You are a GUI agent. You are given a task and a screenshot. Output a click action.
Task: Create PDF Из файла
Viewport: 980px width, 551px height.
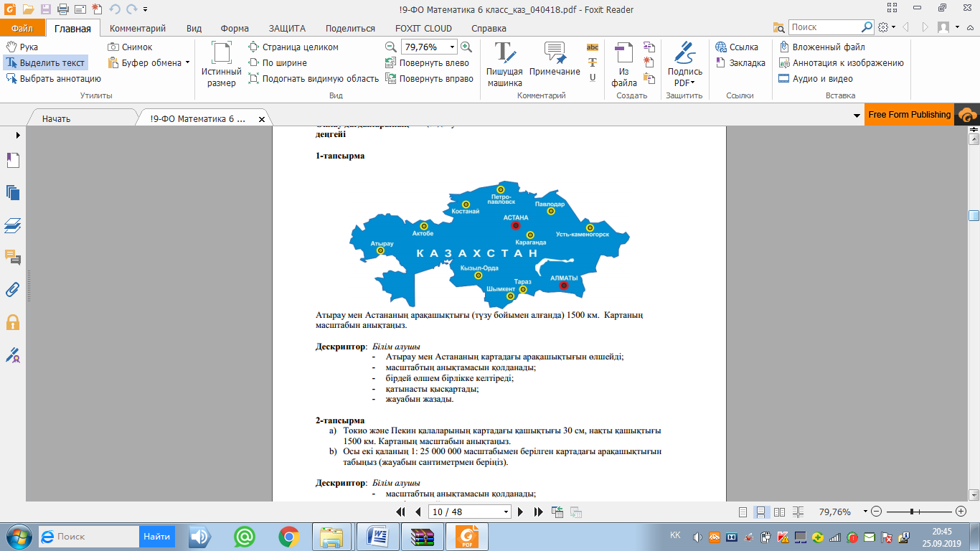pos(624,64)
